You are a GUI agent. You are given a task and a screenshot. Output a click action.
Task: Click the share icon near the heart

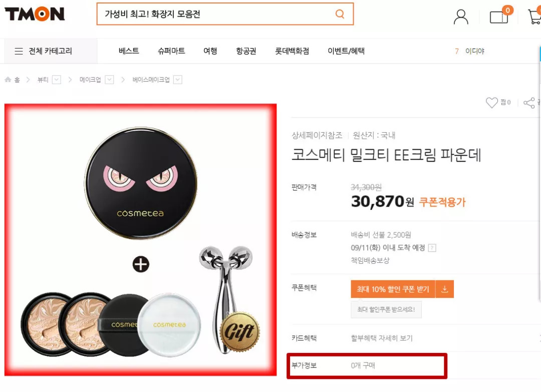coord(529,102)
